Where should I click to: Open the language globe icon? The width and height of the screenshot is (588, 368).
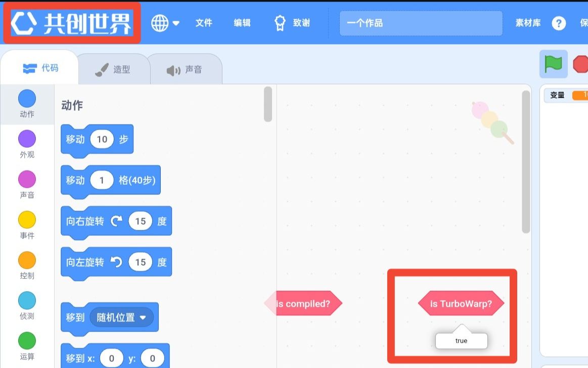point(159,23)
